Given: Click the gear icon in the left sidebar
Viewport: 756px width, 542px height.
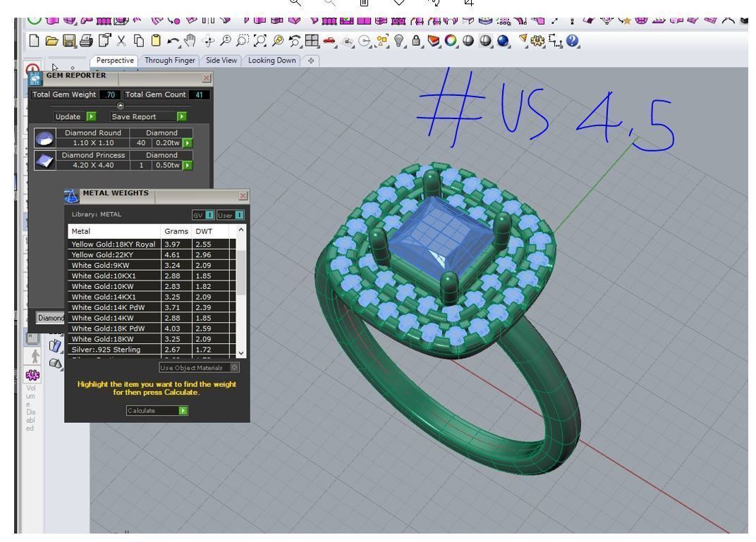Looking at the screenshot, I should click(x=32, y=374).
